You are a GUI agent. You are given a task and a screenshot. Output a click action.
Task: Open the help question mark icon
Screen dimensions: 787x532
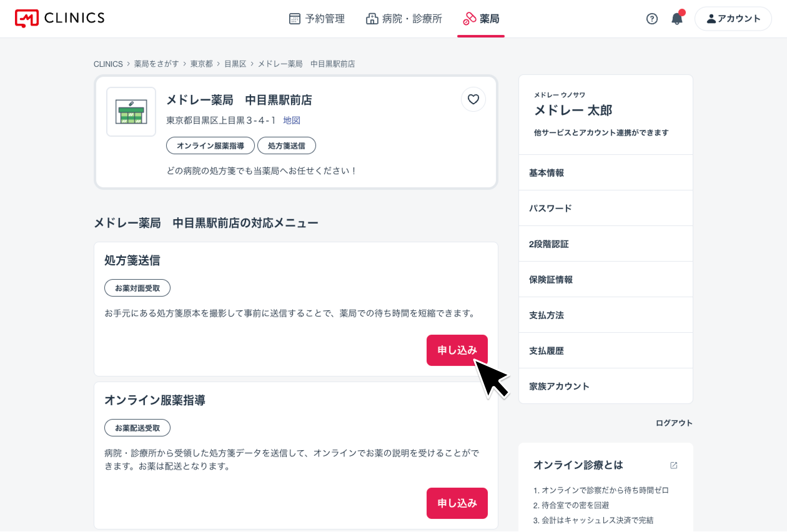click(652, 19)
